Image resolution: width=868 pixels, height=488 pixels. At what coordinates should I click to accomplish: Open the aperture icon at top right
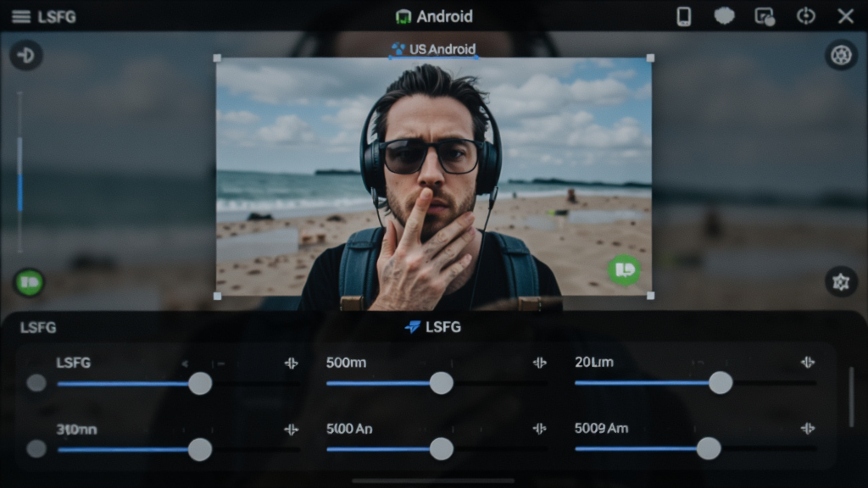point(841,55)
